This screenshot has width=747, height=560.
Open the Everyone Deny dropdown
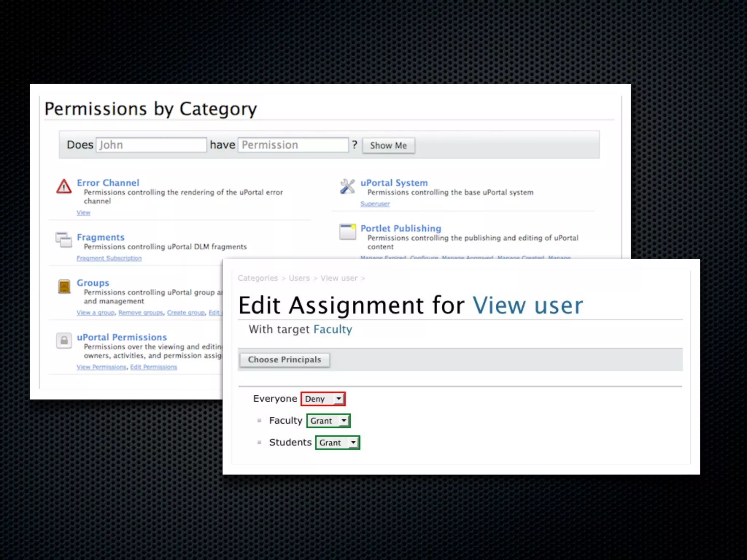pos(323,399)
